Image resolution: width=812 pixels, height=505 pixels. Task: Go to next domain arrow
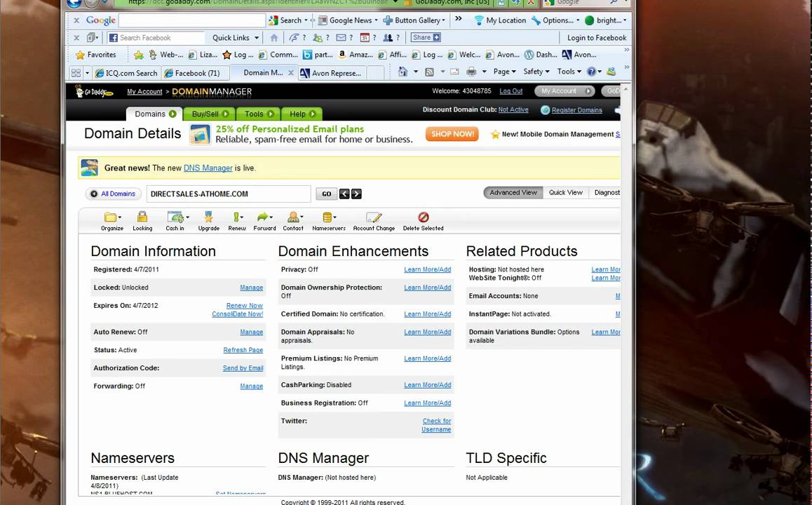[356, 194]
